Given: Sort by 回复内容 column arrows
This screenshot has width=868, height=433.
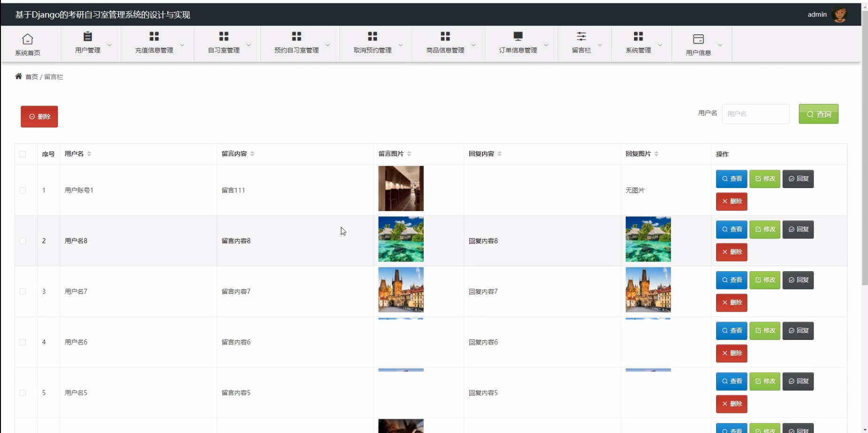Looking at the screenshot, I should point(499,154).
